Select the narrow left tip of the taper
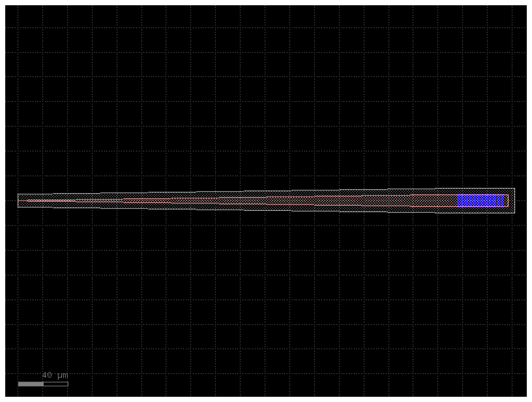Screen dimensions: 532x402 point(23,201)
